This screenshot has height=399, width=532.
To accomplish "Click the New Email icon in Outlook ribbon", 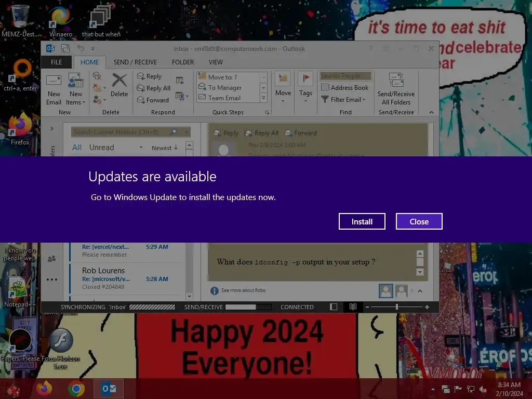I will tap(54, 89).
